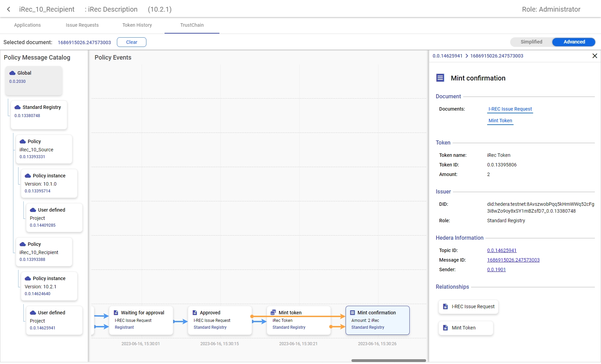Click the horizontal scrollbar under Policy Events
This screenshot has height=364, width=601.
coord(388,360)
